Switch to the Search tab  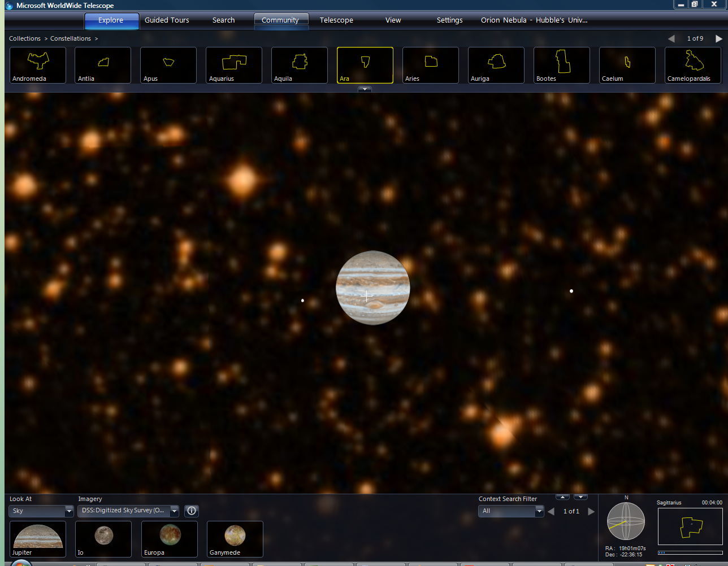(223, 20)
